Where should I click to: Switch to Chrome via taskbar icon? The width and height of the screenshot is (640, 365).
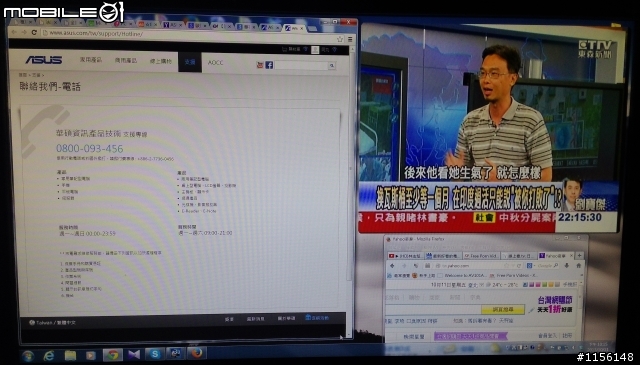tap(113, 355)
